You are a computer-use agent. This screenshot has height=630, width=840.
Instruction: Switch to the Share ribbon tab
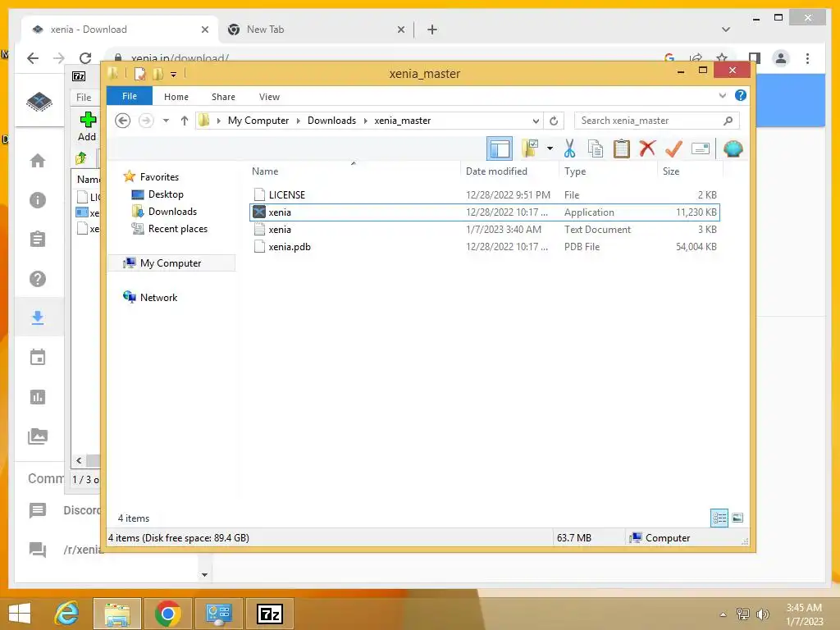tap(223, 97)
